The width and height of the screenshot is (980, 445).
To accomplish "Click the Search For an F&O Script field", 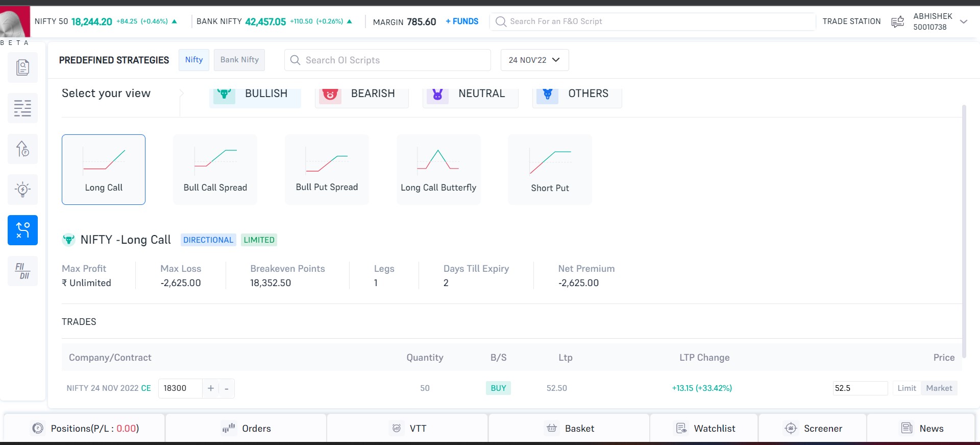I will (652, 21).
